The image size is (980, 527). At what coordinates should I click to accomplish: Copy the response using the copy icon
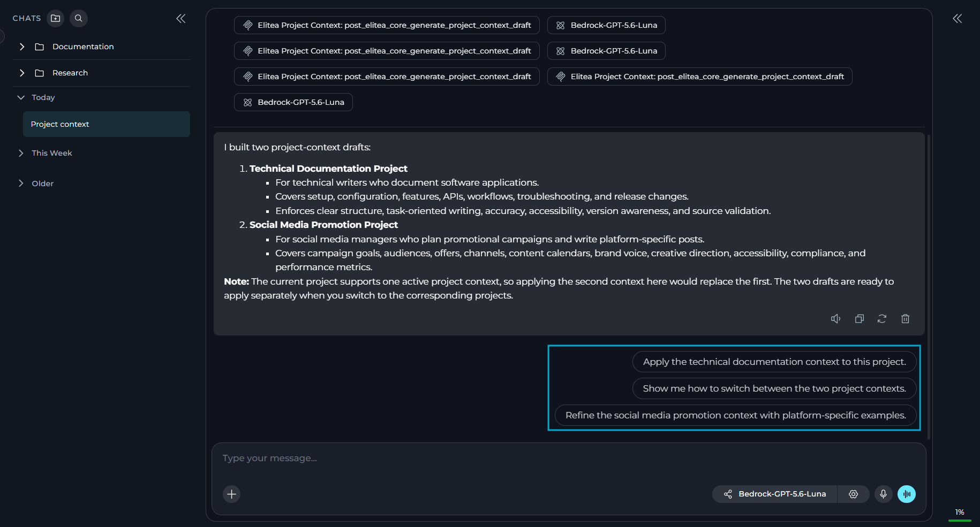860,319
